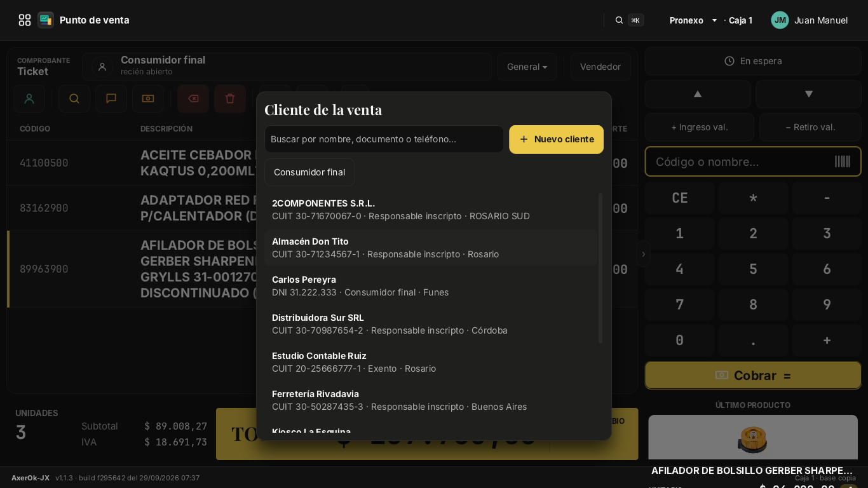Screen dimensions: 868x488
Task: Select client Almacén Don Tito
Action: pyautogui.click(x=431, y=248)
